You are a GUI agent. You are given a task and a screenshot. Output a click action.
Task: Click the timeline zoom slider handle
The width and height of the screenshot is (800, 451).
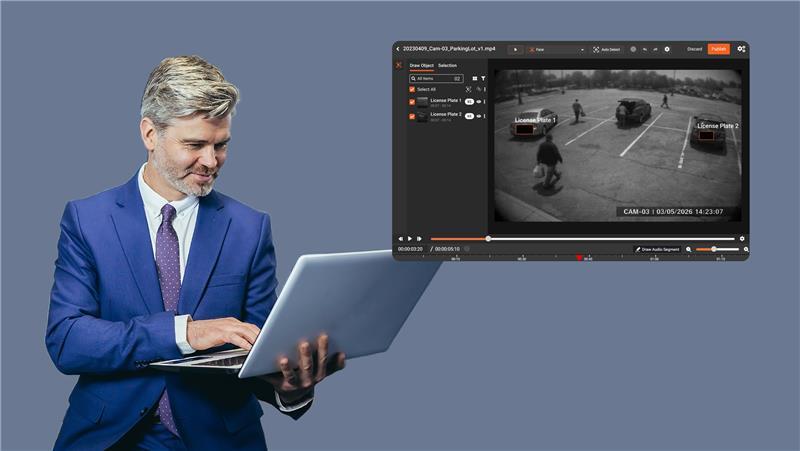pyautogui.click(x=713, y=249)
